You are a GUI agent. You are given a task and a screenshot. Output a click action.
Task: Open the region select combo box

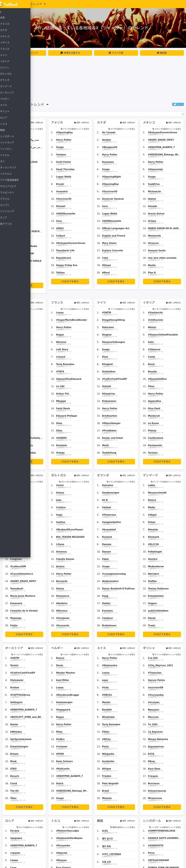[107, 114]
